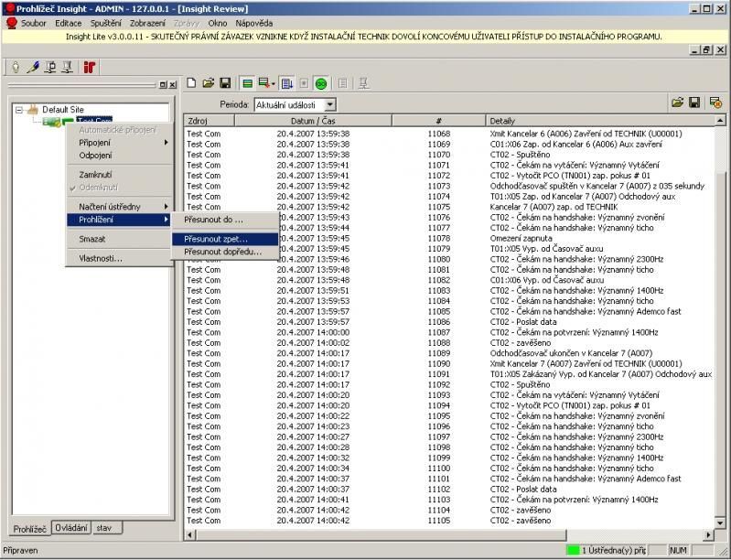Click the green smiley face icon

click(x=321, y=83)
